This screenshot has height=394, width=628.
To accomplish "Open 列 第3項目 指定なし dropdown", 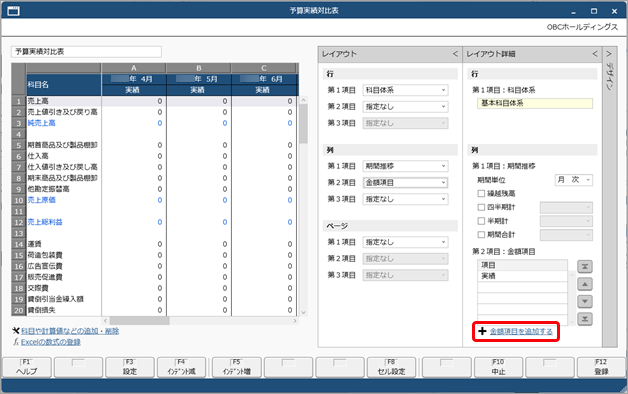I will click(x=405, y=199).
